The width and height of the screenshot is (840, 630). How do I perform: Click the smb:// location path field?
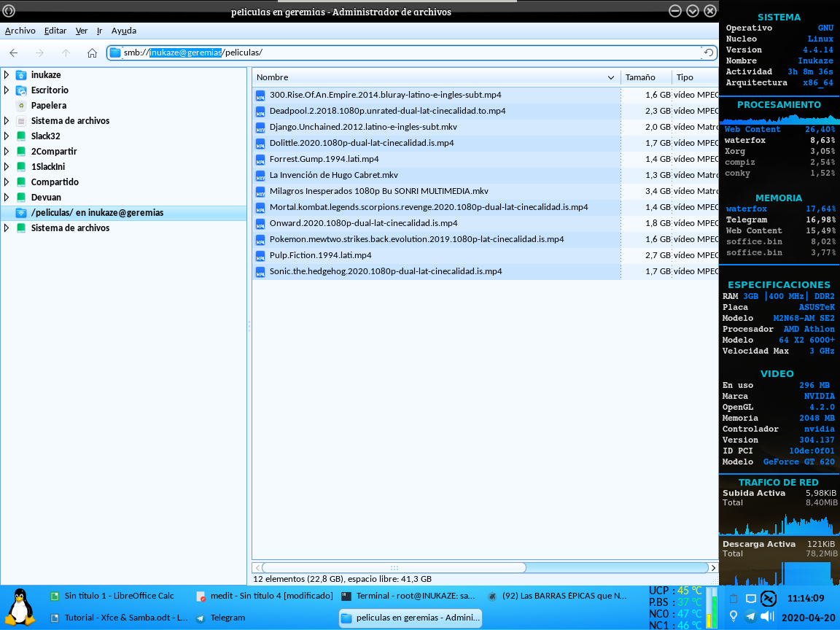pyautogui.click(x=411, y=52)
